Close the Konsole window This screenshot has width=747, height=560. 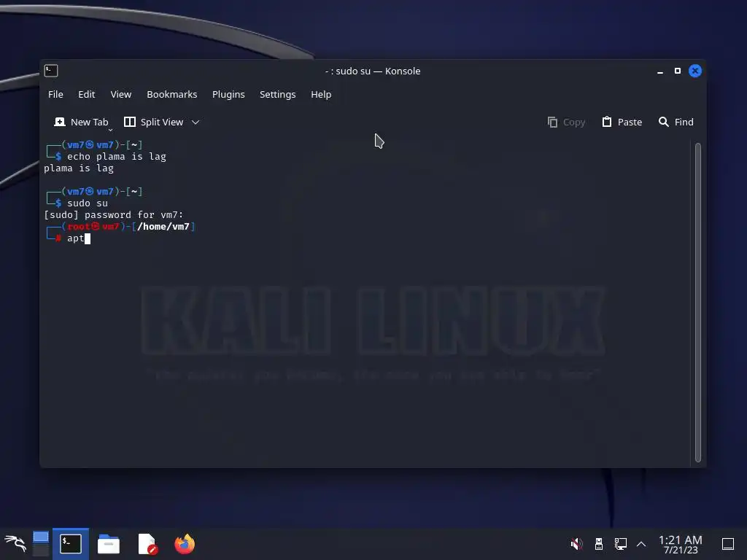[695, 71]
